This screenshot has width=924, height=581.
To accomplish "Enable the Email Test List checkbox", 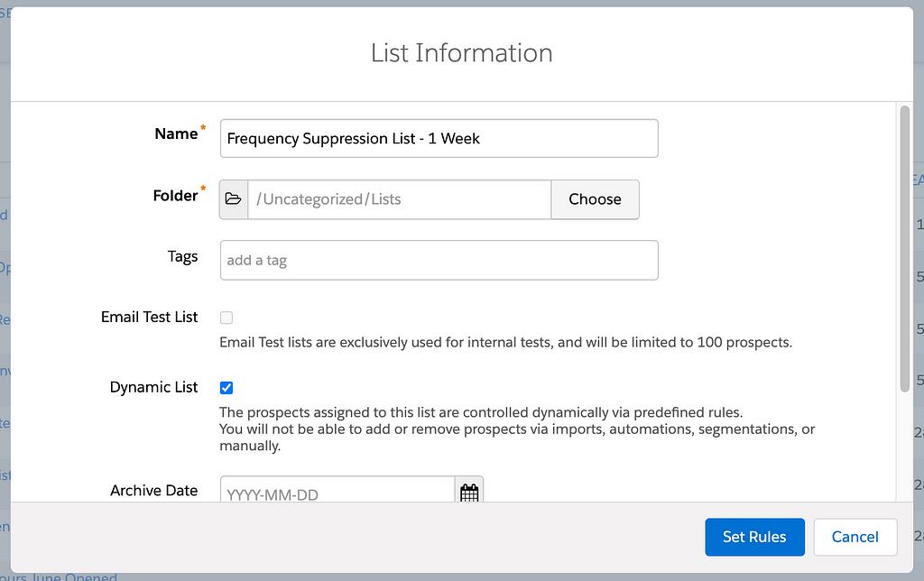I will pos(226,318).
